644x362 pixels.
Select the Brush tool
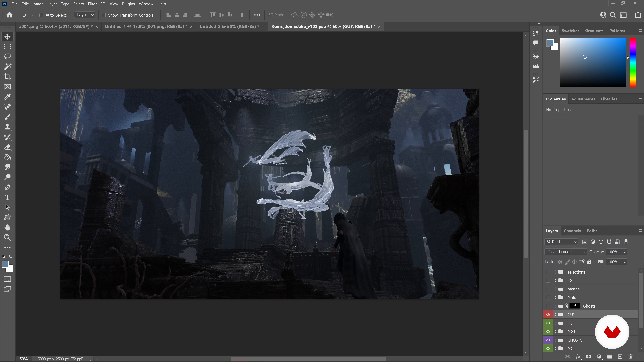[x=8, y=117]
